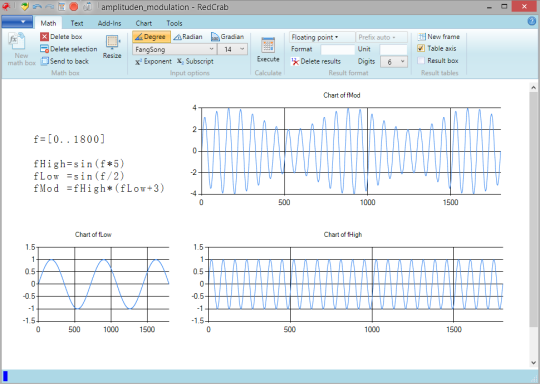Open the Digits dropdown showing 6

click(394, 62)
